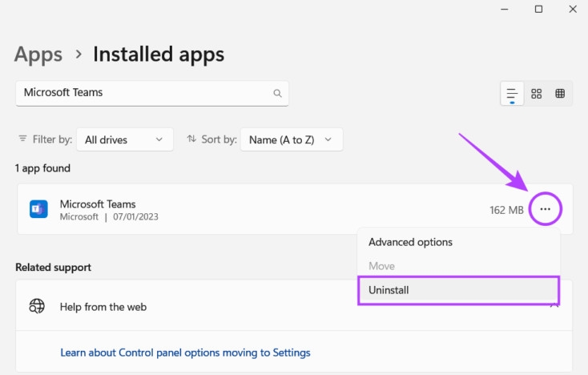588x375 pixels.
Task: Click the filter icon next to Filter by
Action: coord(23,139)
